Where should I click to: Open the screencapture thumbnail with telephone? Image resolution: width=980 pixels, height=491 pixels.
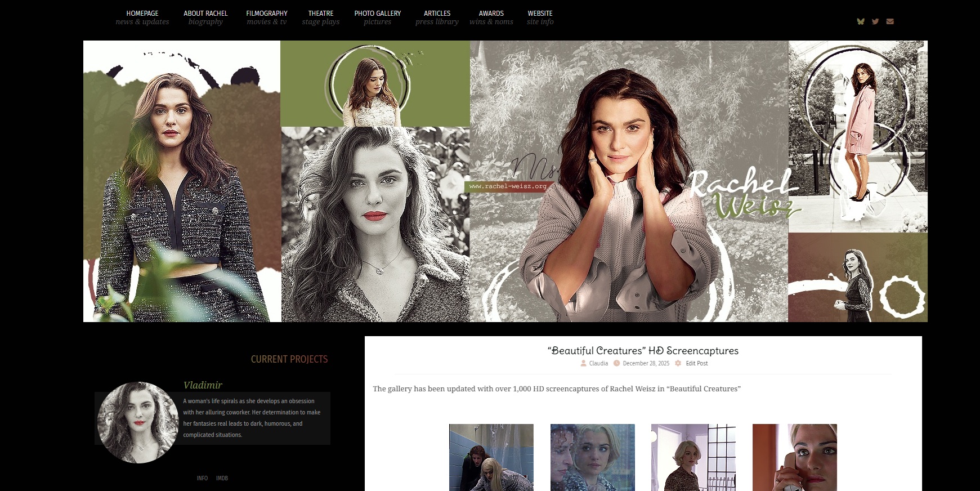794,457
